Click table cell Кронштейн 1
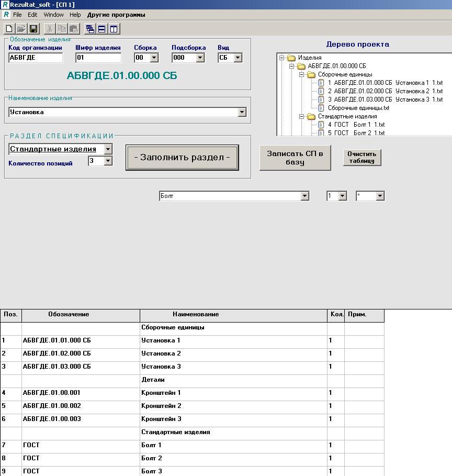The height and width of the screenshot is (476, 452). (x=233, y=394)
